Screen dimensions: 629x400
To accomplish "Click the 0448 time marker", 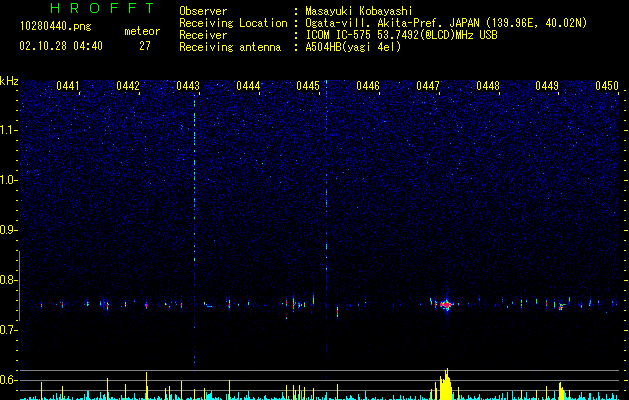I will (x=488, y=86).
